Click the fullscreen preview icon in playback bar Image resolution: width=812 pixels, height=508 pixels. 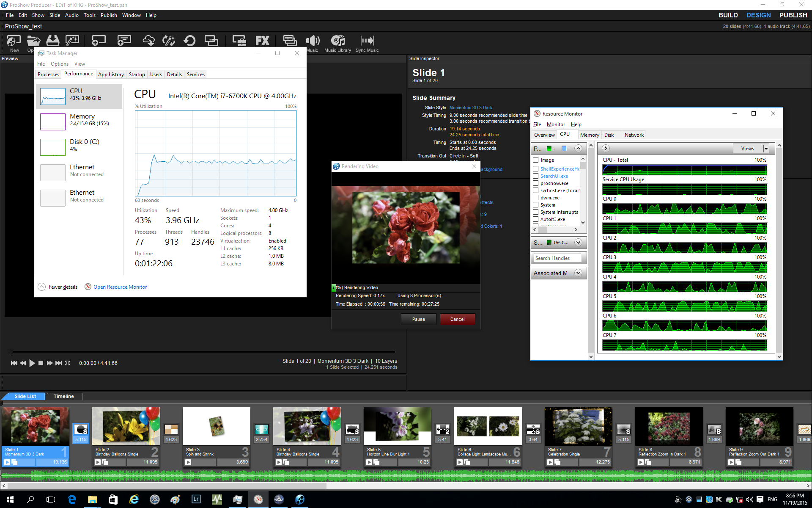[68, 363]
